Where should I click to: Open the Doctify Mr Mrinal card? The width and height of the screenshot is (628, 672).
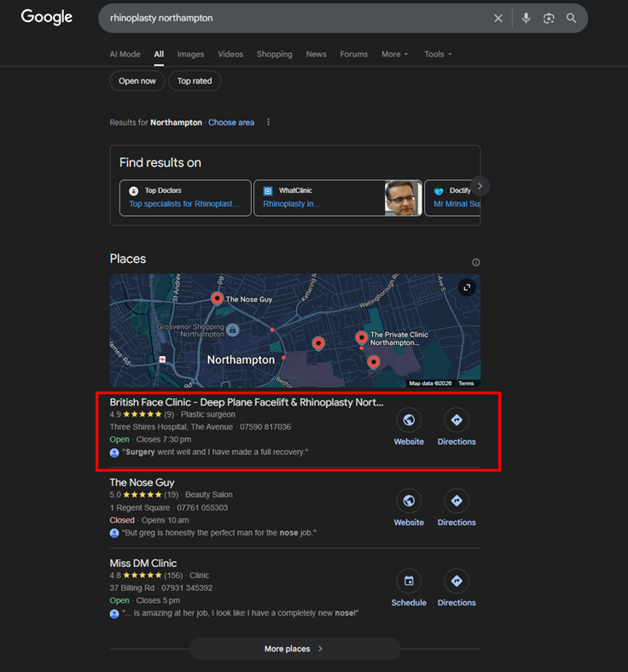tap(452, 198)
